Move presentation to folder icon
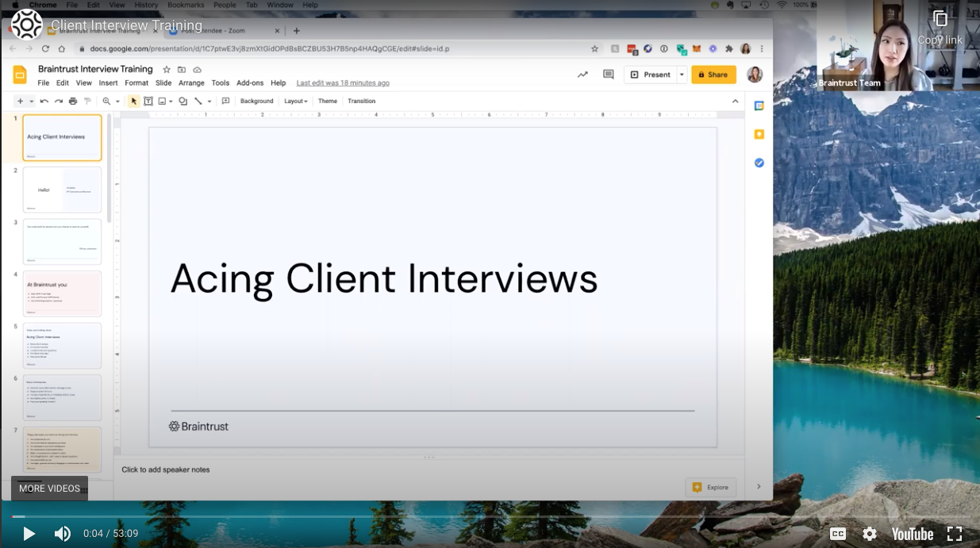 click(x=182, y=70)
